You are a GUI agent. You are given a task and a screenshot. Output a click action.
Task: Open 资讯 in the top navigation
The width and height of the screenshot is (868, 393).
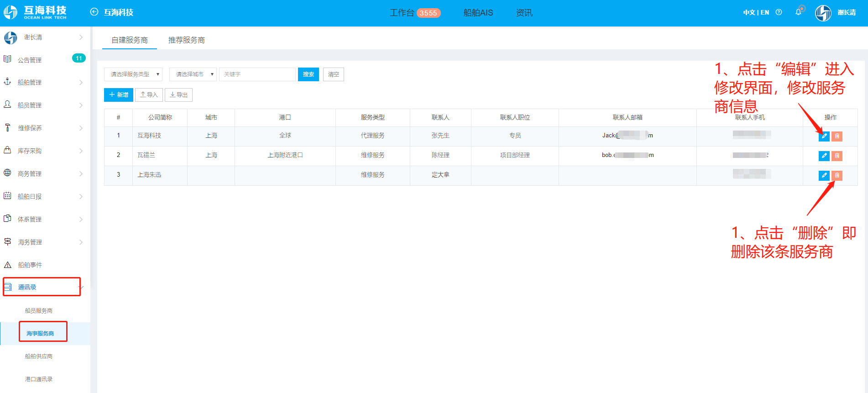[524, 13]
